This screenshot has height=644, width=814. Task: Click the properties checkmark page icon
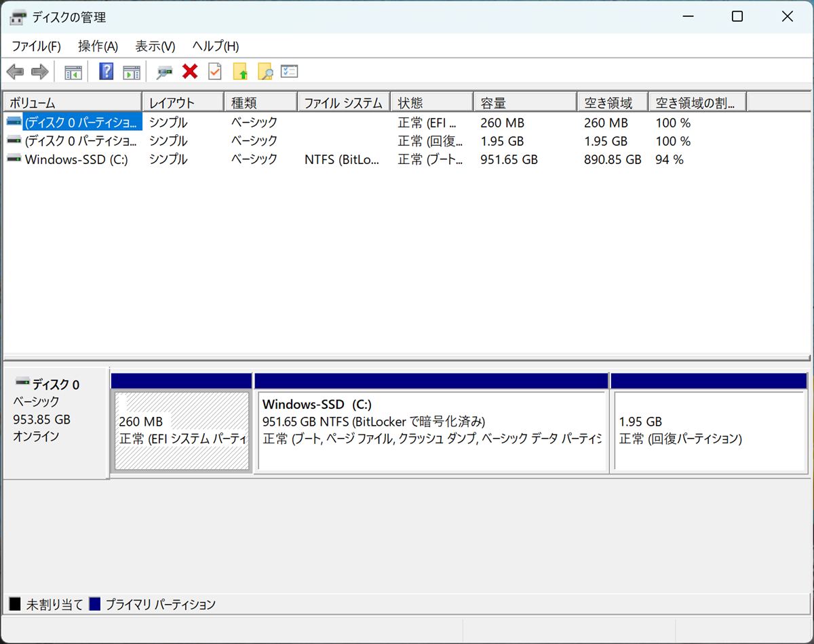tap(215, 71)
